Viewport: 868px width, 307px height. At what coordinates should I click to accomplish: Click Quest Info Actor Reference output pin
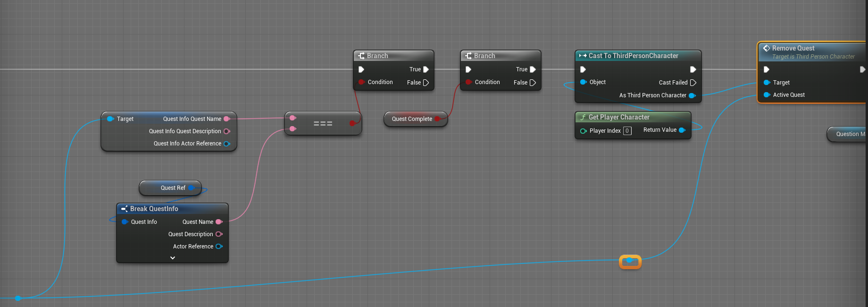point(227,144)
